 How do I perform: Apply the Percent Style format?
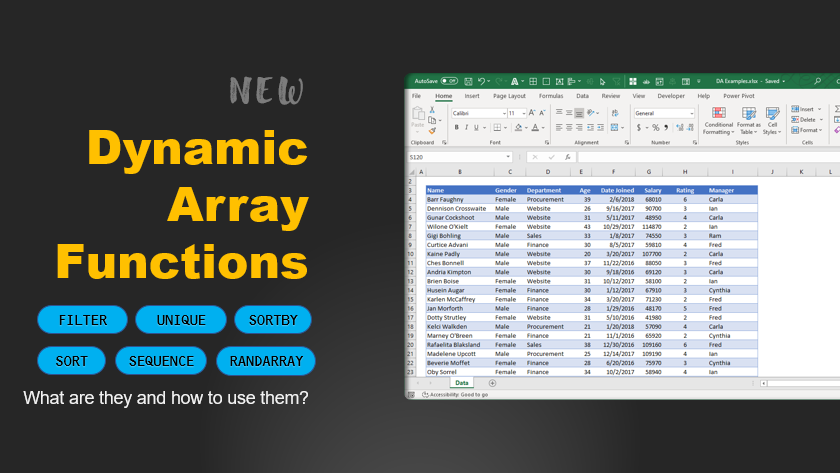656,127
